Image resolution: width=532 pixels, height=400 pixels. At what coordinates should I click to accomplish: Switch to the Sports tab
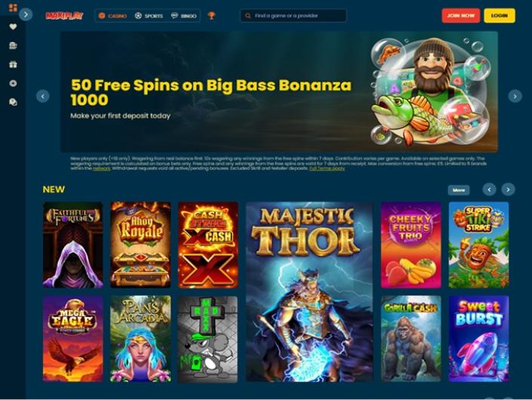[149, 16]
